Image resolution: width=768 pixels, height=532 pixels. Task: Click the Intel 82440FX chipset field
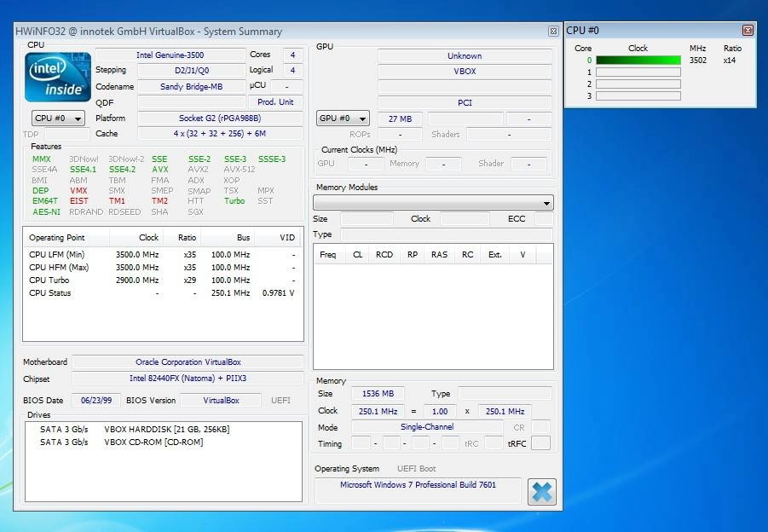tap(188, 379)
